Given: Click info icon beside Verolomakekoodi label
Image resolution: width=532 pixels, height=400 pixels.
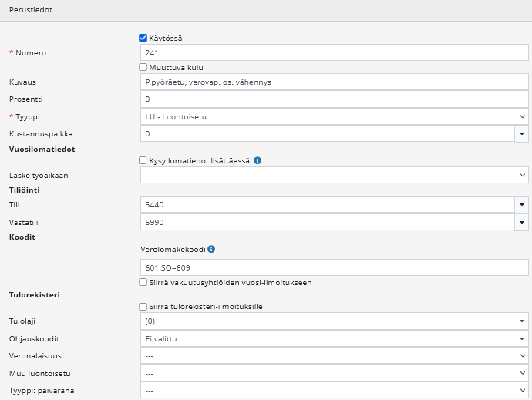Looking at the screenshot, I should coord(211,250).
